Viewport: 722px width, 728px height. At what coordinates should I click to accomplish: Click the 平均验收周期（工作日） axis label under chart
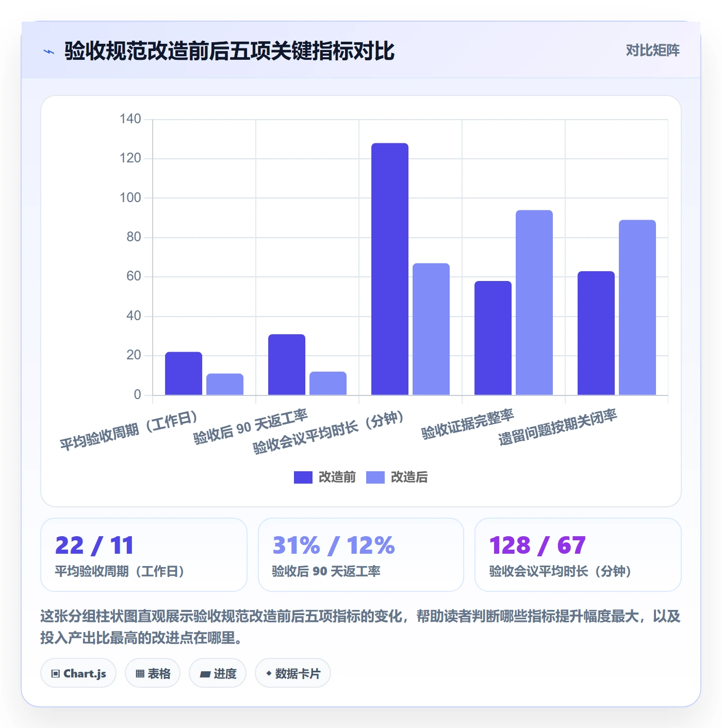128,431
